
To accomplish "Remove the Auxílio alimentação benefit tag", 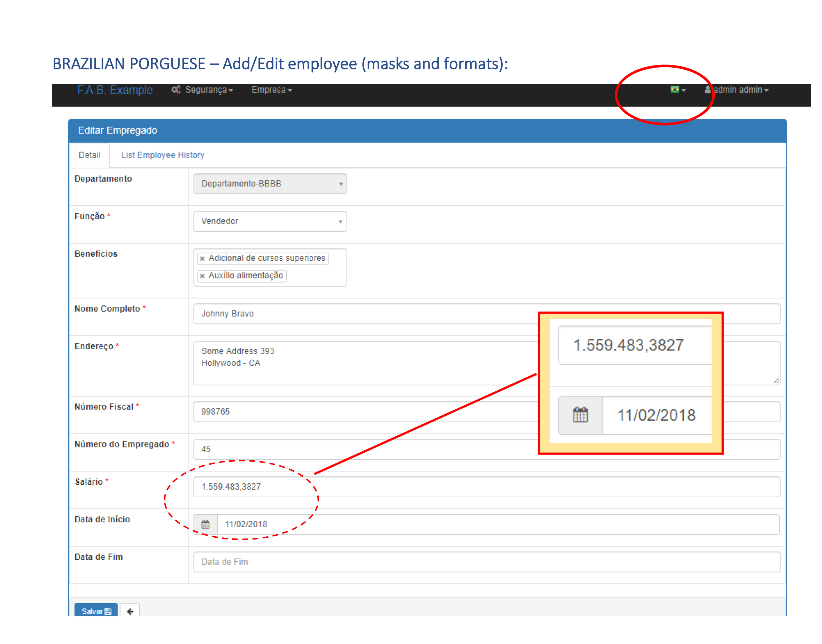I will click(x=202, y=276).
